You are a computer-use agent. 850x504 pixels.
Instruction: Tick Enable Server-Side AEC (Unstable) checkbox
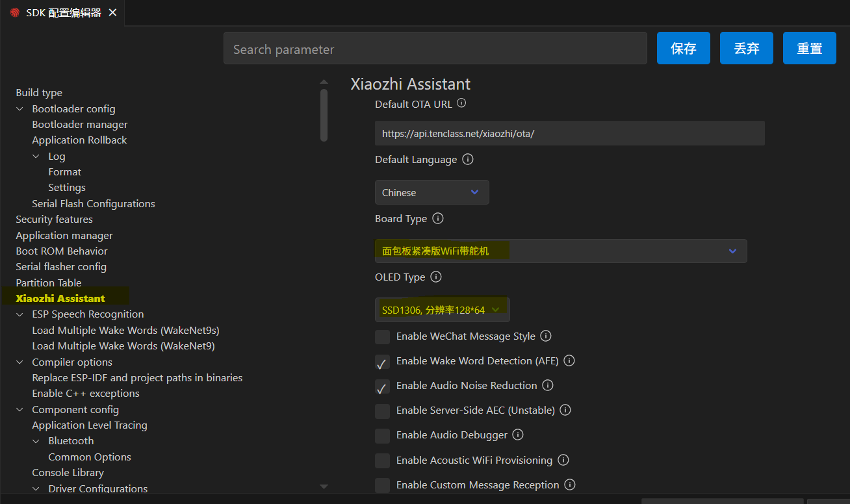click(383, 411)
